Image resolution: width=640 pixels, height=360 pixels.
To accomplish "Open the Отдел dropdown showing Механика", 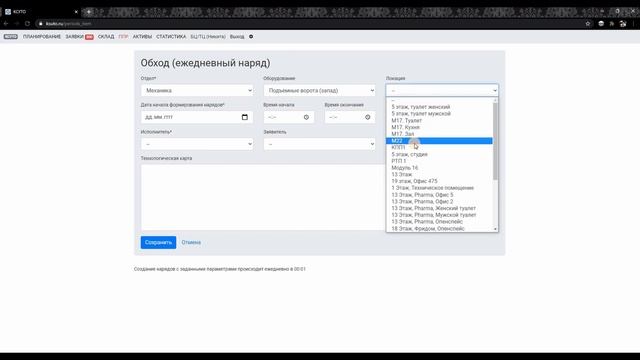I will click(x=197, y=91).
